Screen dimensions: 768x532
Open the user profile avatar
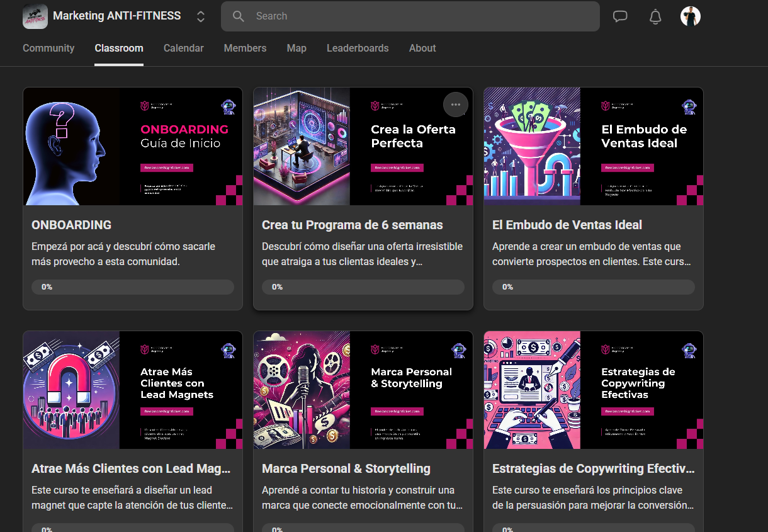[x=691, y=16]
